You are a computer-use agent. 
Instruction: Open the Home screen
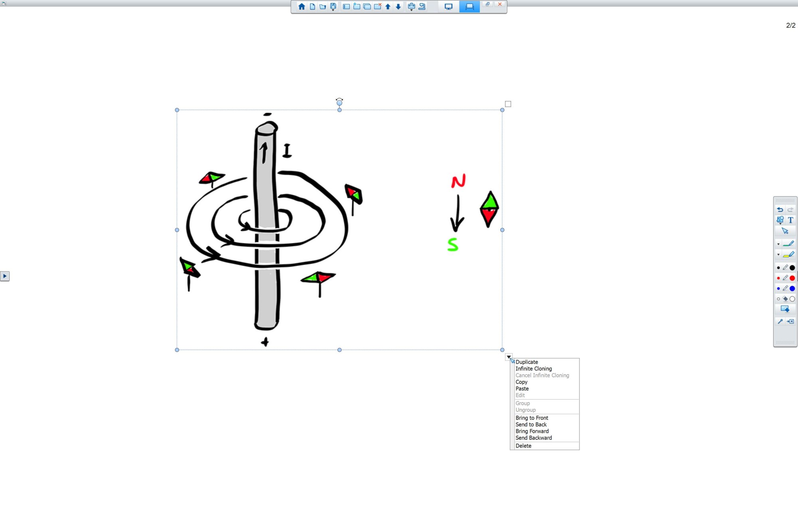302,6
